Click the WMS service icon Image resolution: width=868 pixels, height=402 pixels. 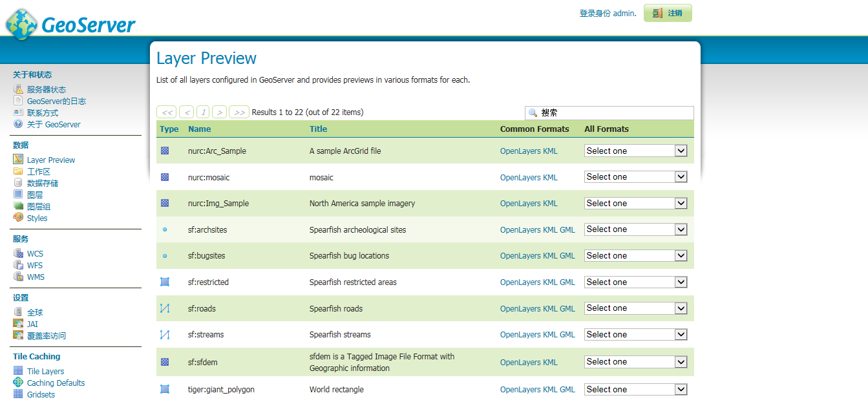[18, 277]
